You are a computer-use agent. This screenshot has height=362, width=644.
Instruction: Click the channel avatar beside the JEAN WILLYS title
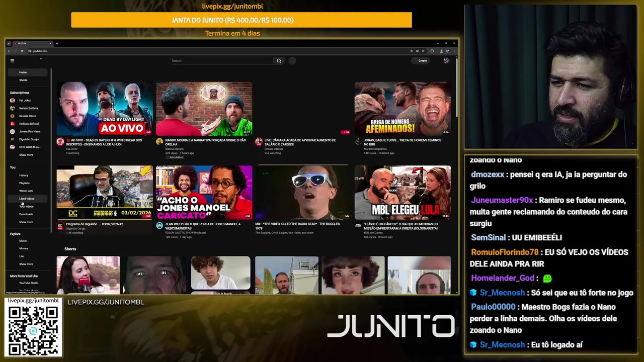coord(159,226)
